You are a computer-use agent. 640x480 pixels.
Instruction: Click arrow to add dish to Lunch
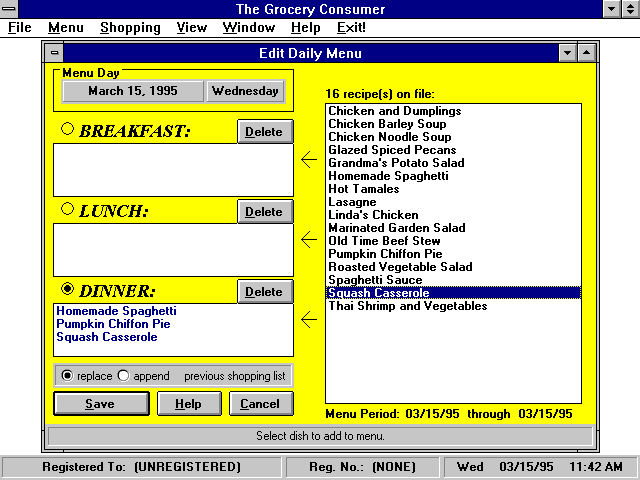click(308, 239)
